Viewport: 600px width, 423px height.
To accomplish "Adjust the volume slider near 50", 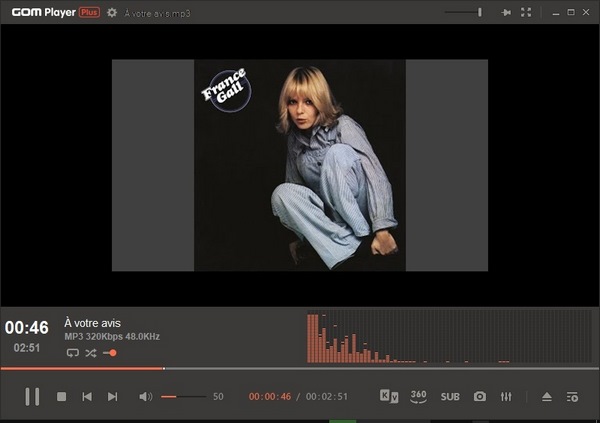I will tap(183, 397).
